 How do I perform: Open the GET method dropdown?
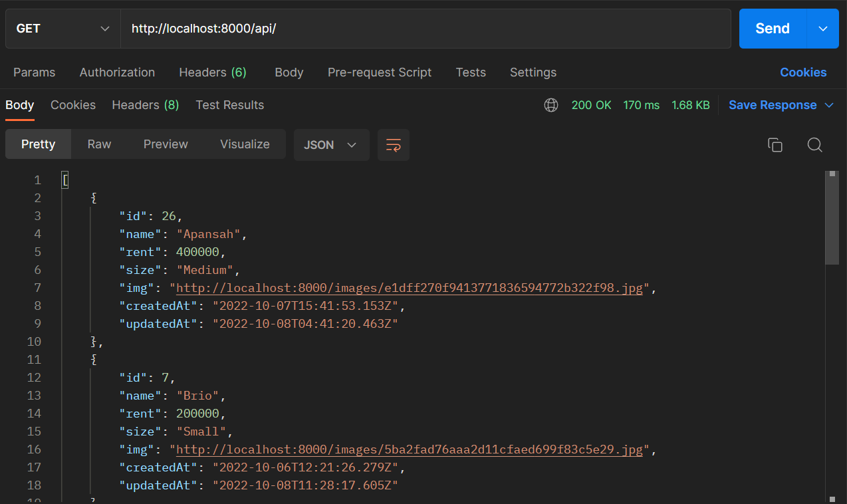(x=62, y=29)
